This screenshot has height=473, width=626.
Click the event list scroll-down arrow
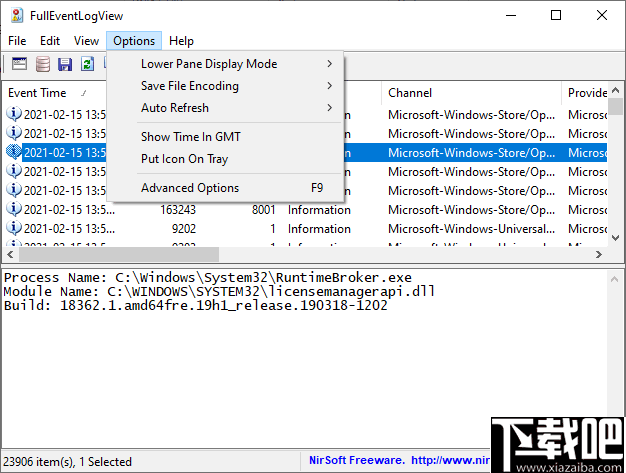615,238
